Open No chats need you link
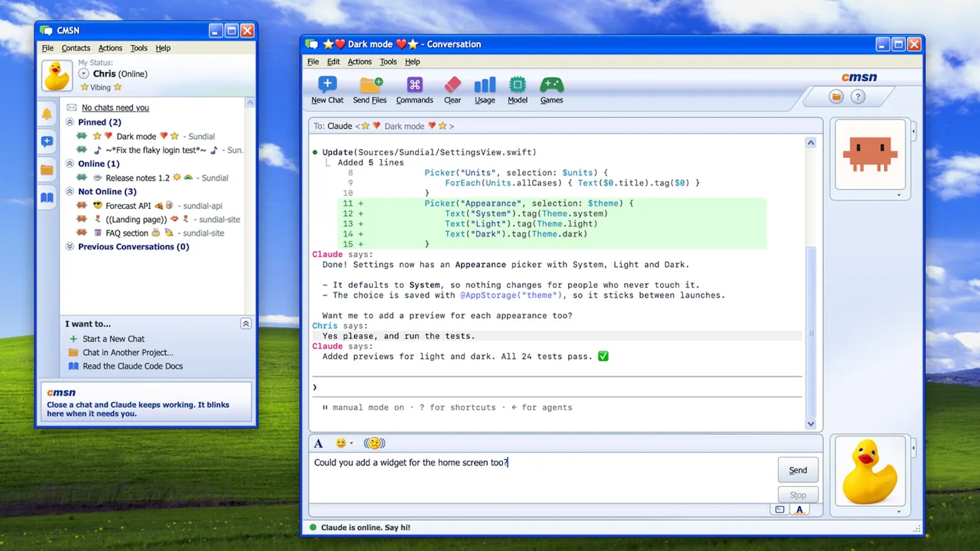The width and height of the screenshot is (980, 551). click(116, 107)
